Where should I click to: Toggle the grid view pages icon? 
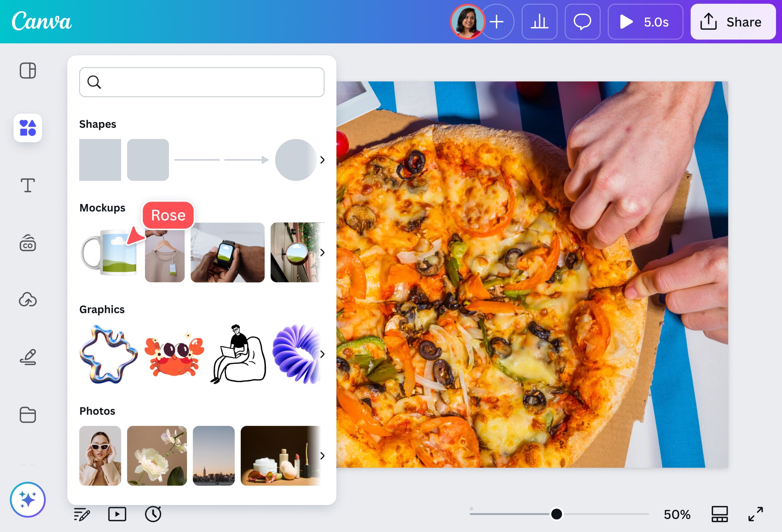(x=719, y=514)
